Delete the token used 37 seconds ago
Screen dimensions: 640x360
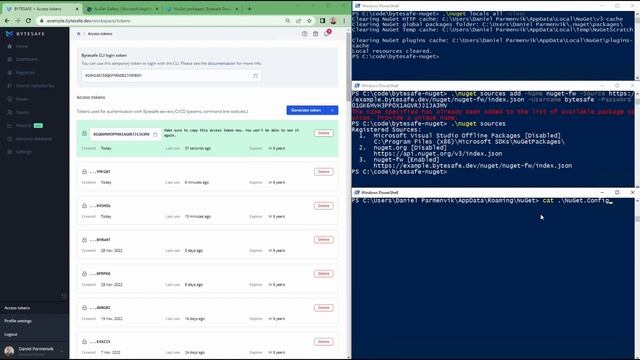point(324,133)
